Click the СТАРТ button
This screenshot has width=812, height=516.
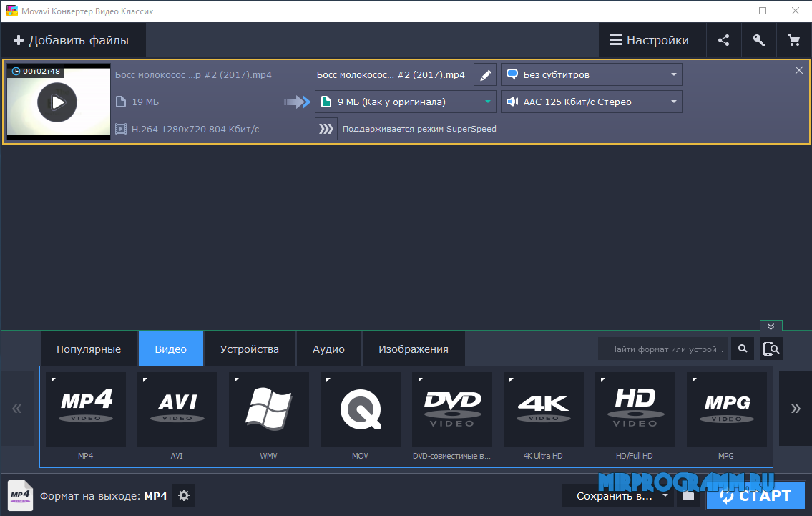click(x=755, y=496)
